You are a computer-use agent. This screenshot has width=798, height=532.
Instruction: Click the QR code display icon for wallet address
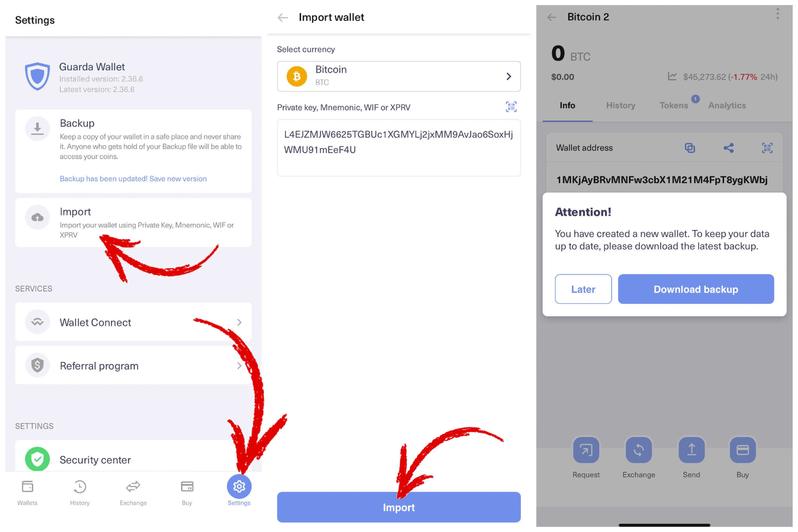(x=767, y=148)
